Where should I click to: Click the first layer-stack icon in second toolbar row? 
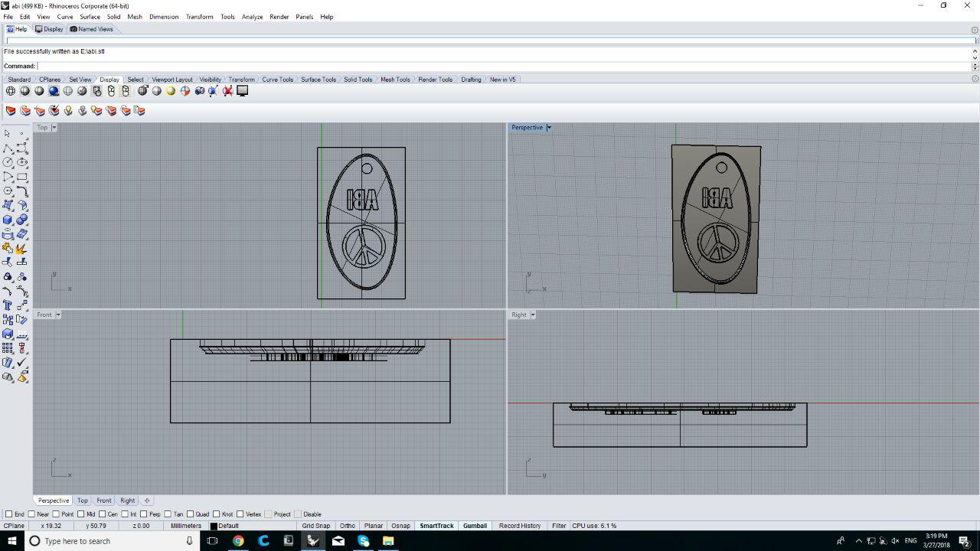point(11,111)
